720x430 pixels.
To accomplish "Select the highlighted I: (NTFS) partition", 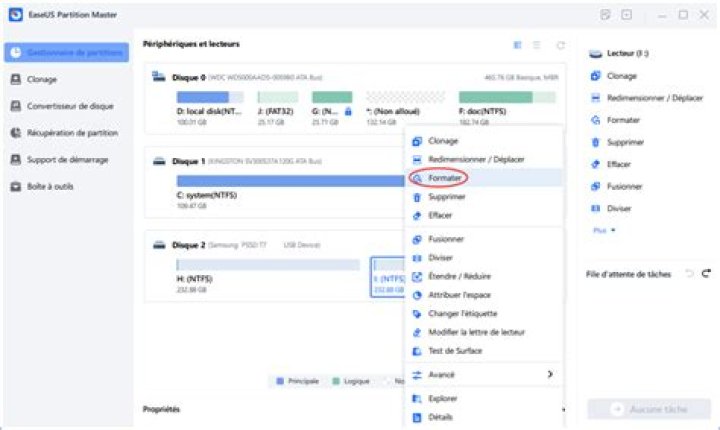I will [388, 277].
